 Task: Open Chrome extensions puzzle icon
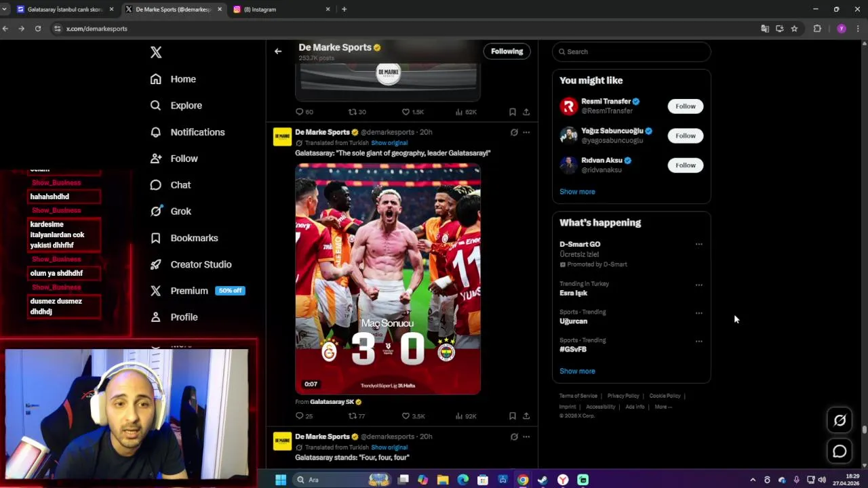pos(817,28)
